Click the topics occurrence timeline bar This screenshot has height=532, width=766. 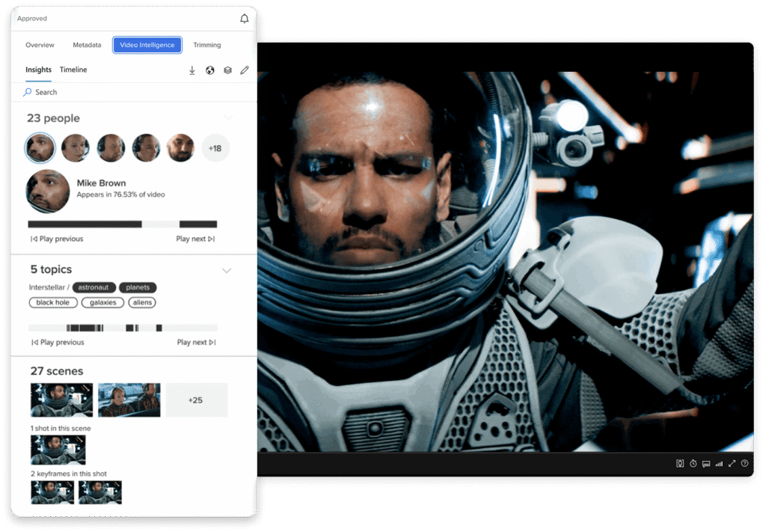point(123,328)
